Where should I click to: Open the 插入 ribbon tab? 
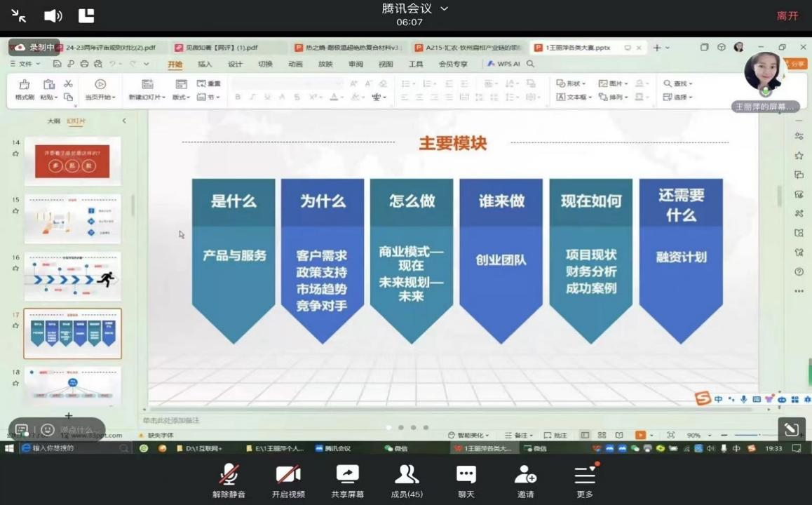205,64
